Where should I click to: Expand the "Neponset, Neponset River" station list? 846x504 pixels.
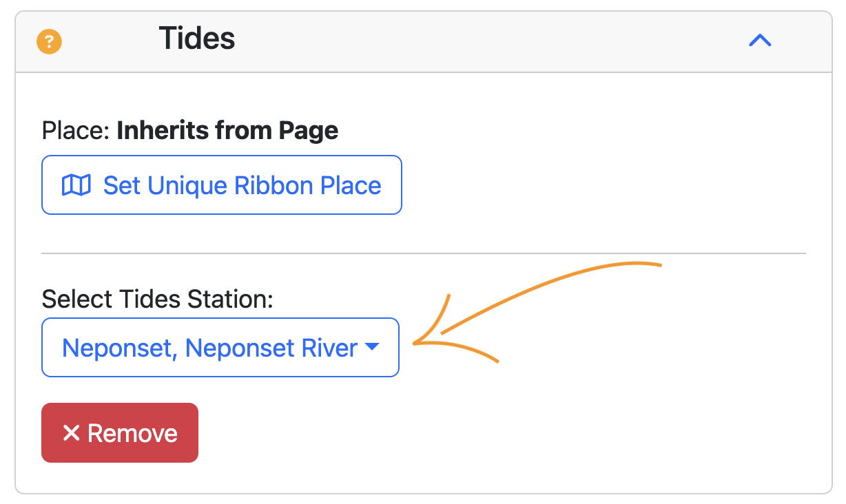tap(220, 348)
